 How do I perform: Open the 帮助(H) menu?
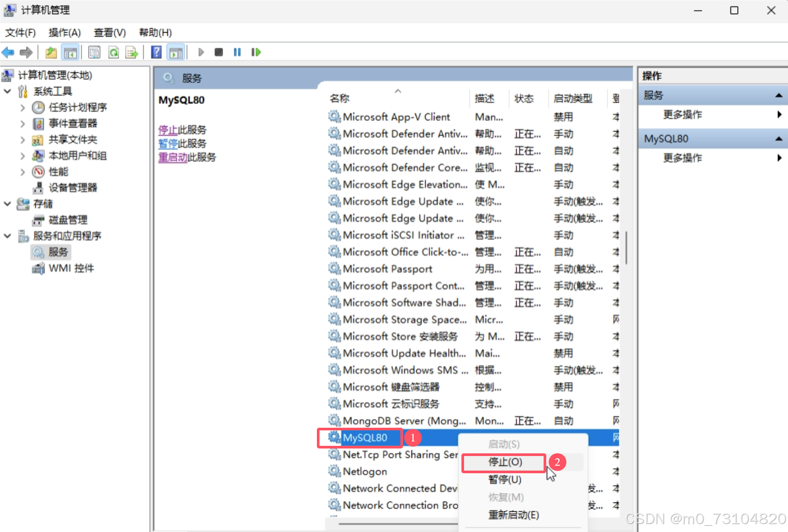pyautogui.click(x=155, y=33)
